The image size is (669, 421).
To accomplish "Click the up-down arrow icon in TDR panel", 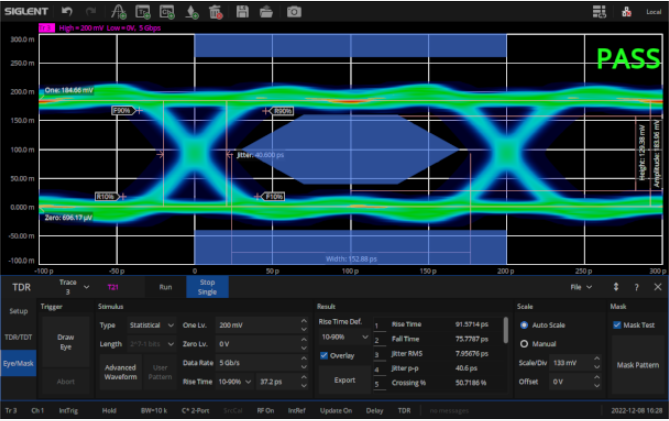I will (x=616, y=287).
